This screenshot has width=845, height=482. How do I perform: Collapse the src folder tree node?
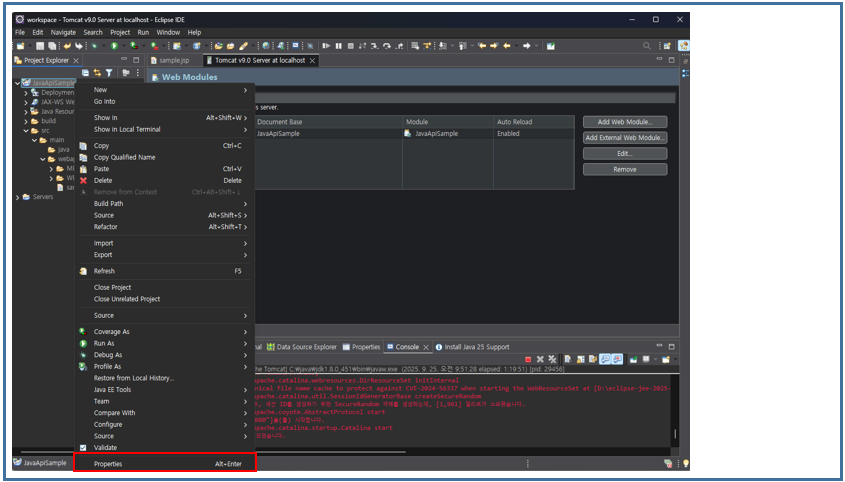pyautogui.click(x=26, y=130)
